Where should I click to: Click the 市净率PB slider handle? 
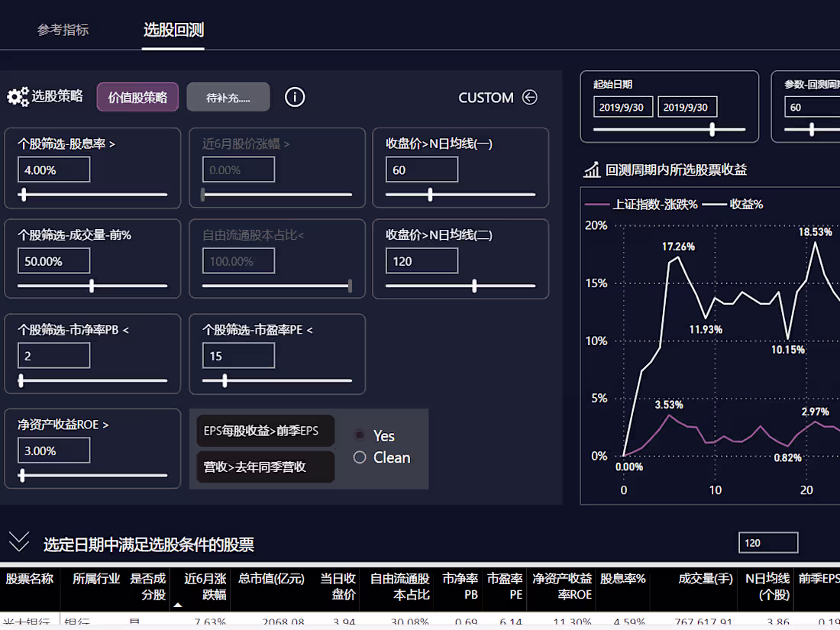tap(21, 381)
